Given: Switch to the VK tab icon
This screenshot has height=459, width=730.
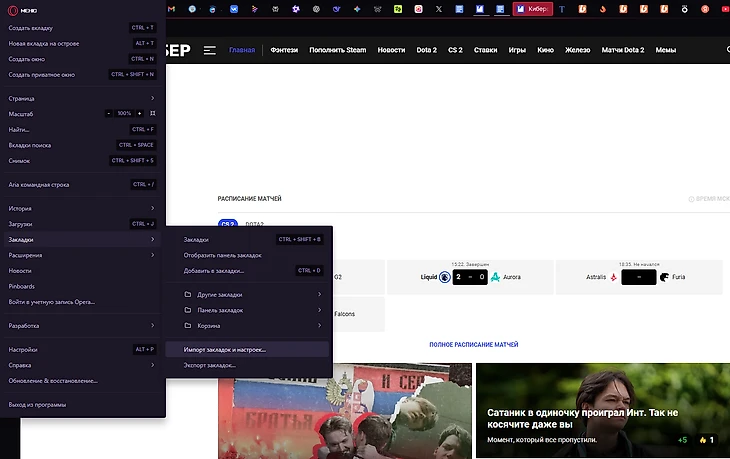Looking at the screenshot, I should (234, 9).
